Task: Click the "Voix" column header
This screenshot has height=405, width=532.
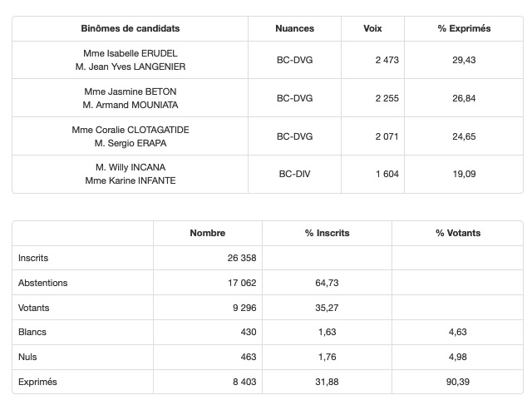Action: coord(373,28)
